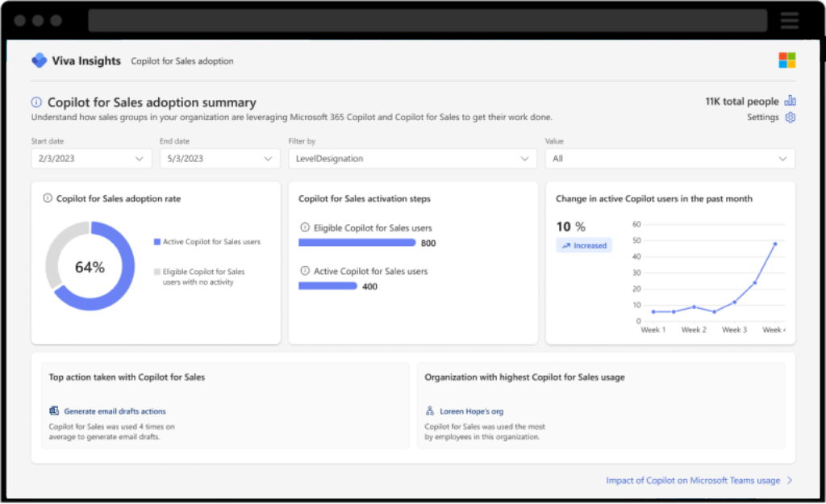Image resolution: width=826 pixels, height=504 pixels.
Task: Click the Microsoft four-color logo
Action: pos(787,60)
